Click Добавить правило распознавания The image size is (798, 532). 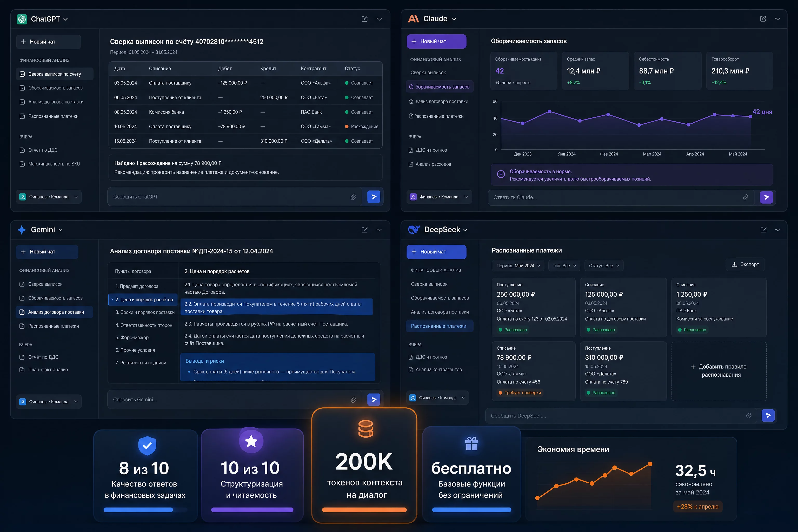click(719, 371)
